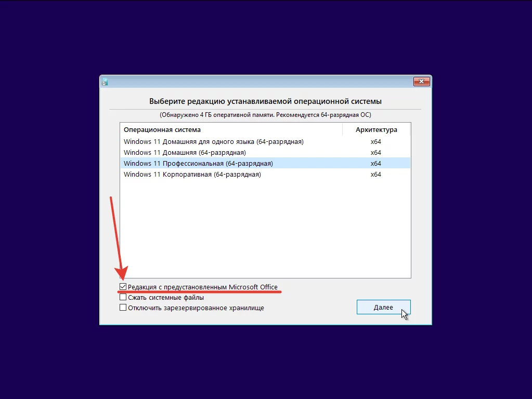Click the Архитектура column header
This screenshot has height=399, width=532.
pyautogui.click(x=377, y=129)
